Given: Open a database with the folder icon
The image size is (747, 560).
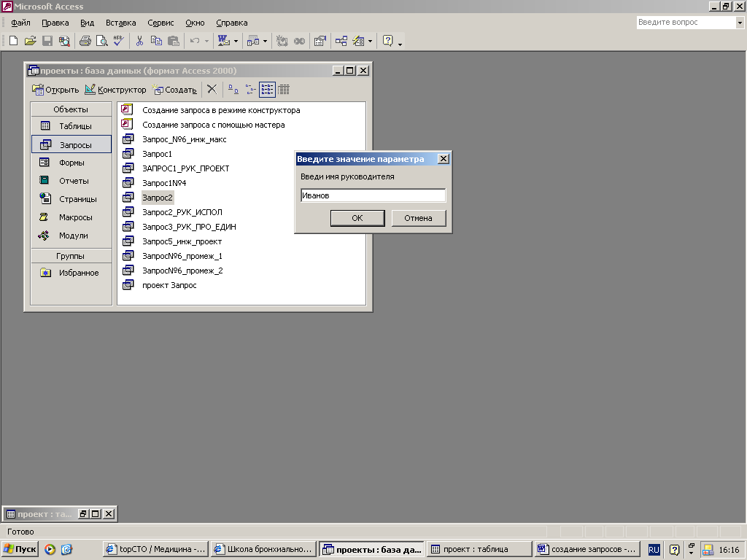Looking at the screenshot, I should tap(30, 41).
